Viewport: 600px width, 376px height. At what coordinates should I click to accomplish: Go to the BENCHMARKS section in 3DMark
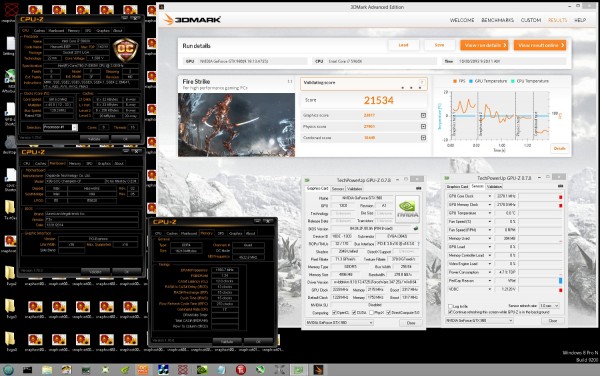(497, 20)
